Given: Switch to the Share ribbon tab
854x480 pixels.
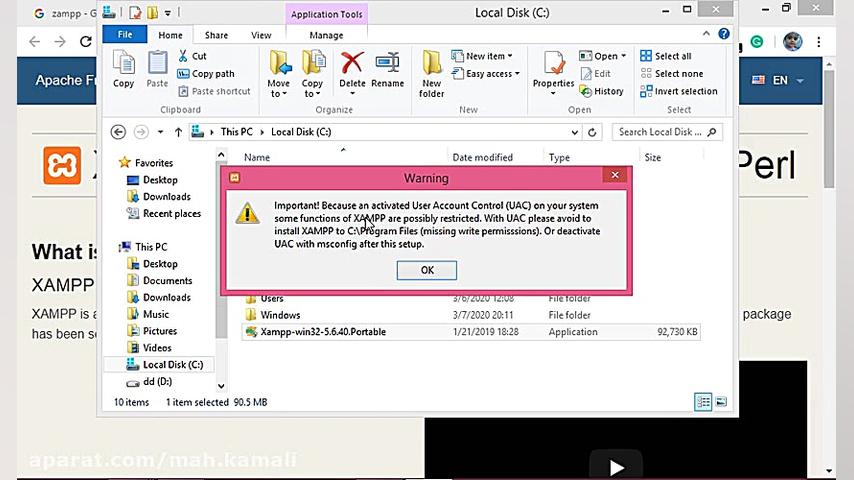Looking at the screenshot, I should 216,35.
